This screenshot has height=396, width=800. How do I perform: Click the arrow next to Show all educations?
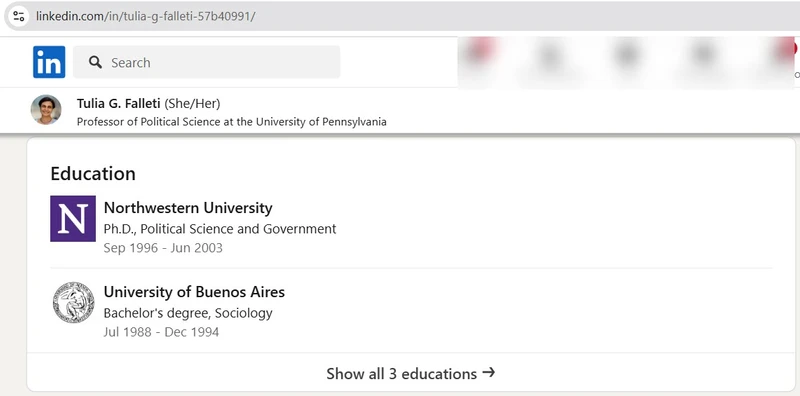click(x=488, y=373)
